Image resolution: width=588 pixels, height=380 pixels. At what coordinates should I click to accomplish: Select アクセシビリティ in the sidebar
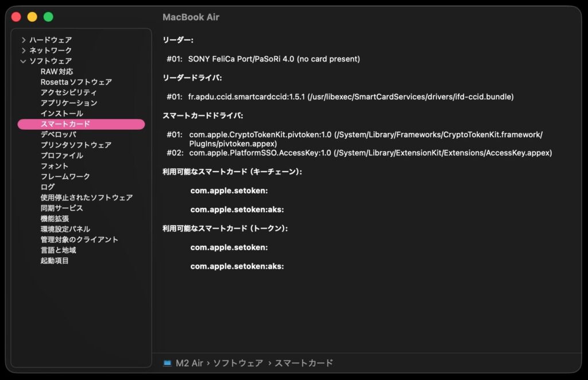(x=68, y=92)
